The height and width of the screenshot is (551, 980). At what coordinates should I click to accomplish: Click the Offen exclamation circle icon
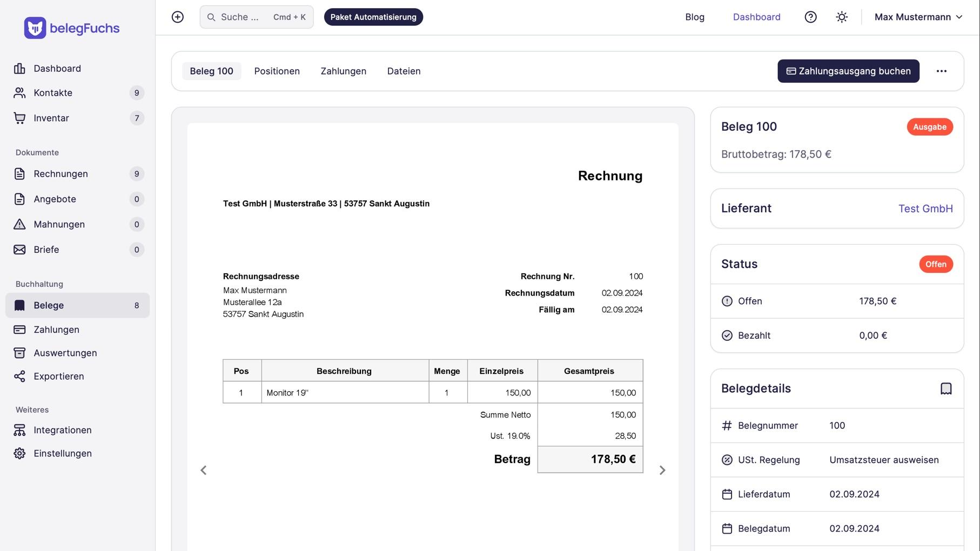click(x=727, y=301)
